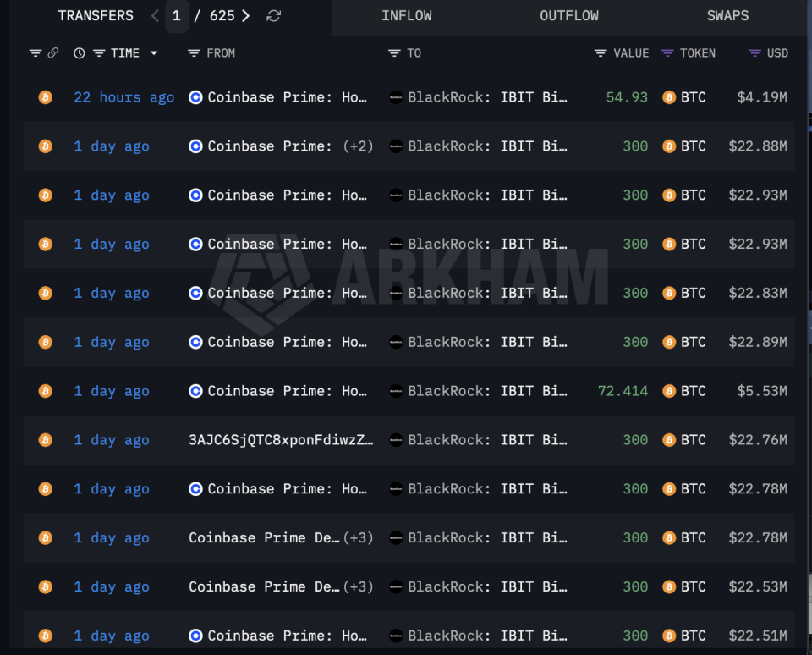
Task: Go to next page of transfers
Action: coord(245,16)
